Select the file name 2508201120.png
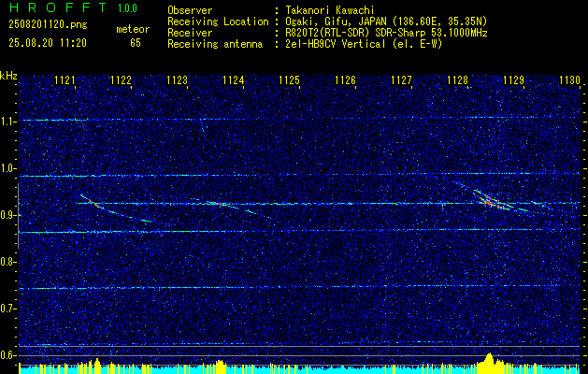588x374 pixels. tap(48, 25)
